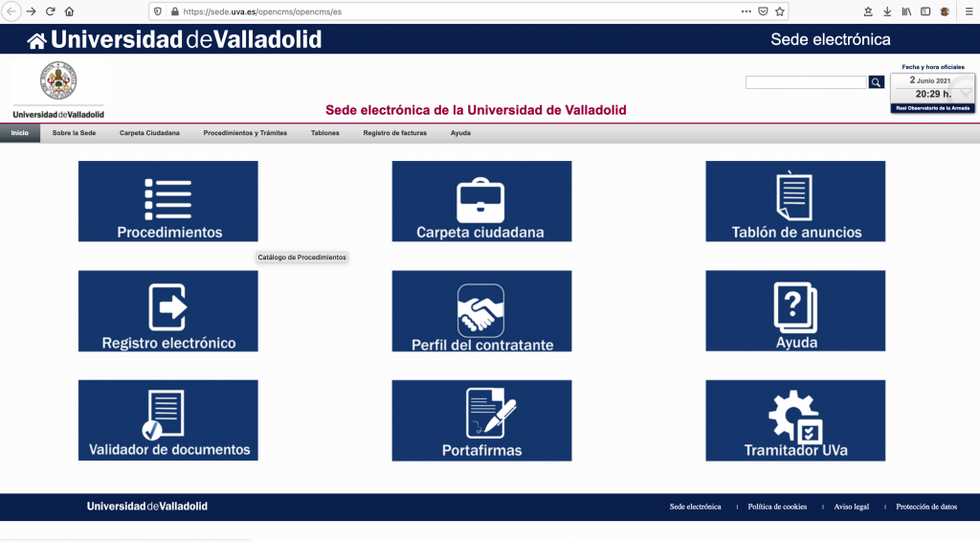This screenshot has height=542, width=980.
Task: Click the browser home button
Action: (69, 11)
